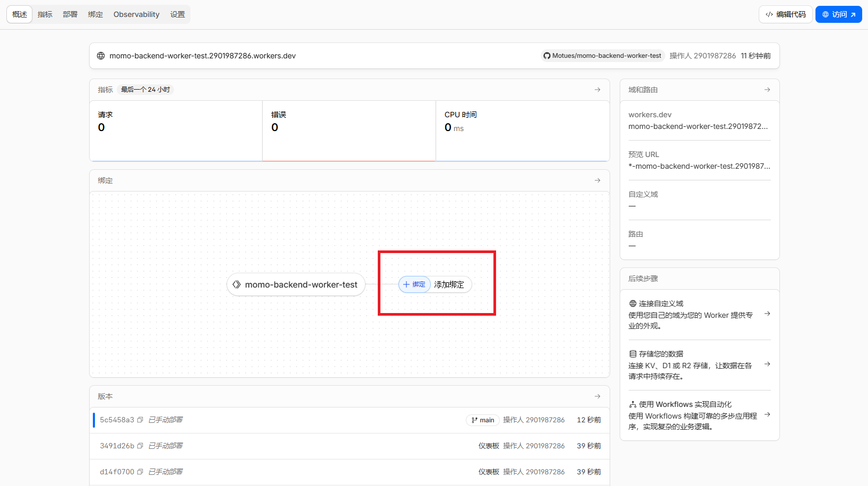The height and width of the screenshot is (486, 868).
Task: Click 已手动部署 in the 5c5458a3 row
Action: (166, 420)
